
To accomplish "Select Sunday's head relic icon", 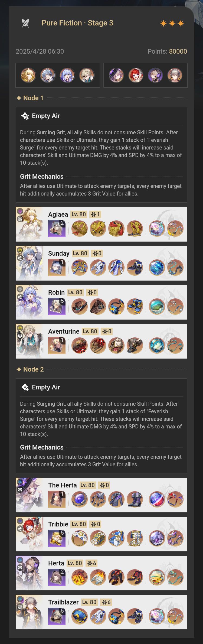I will (80, 268).
